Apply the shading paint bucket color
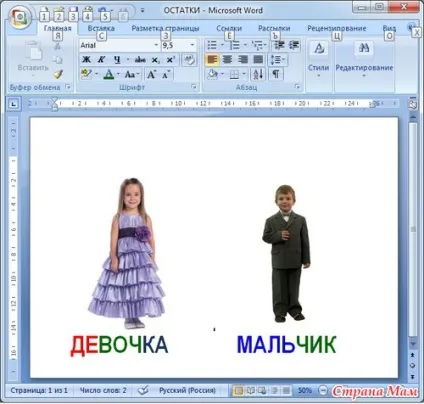Viewport: 424px width, 404px height. pos(212,74)
